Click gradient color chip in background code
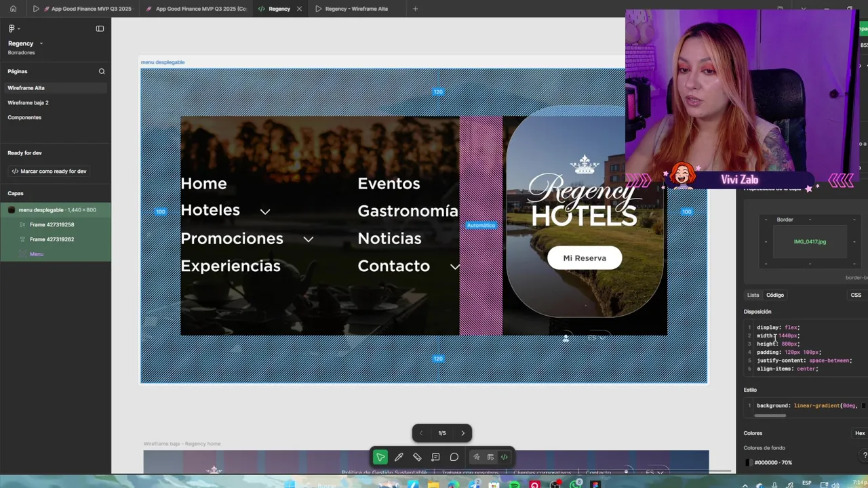 tap(864, 406)
